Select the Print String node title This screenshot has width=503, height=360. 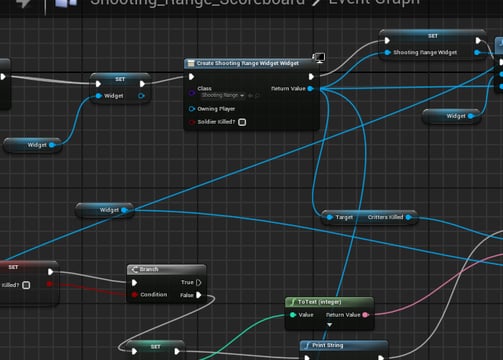(328, 345)
